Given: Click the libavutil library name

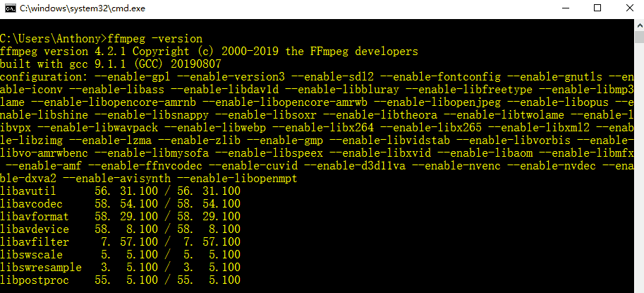Looking at the screenshot, I should (28, 191).
